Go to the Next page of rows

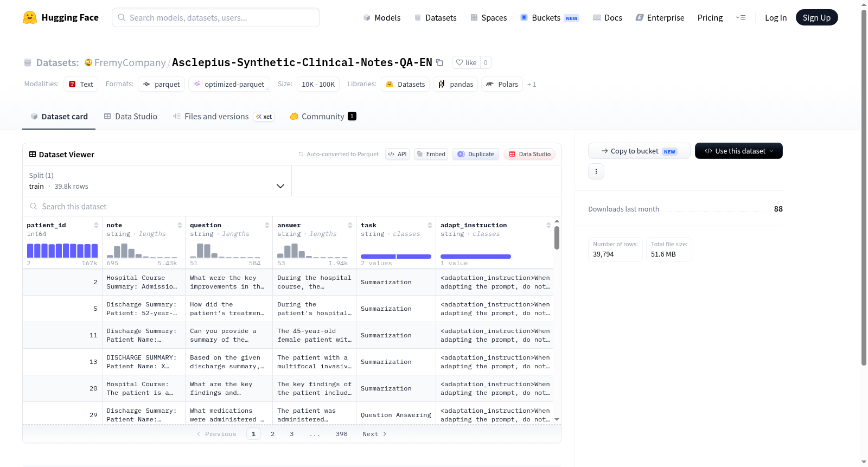coord(374,434)
